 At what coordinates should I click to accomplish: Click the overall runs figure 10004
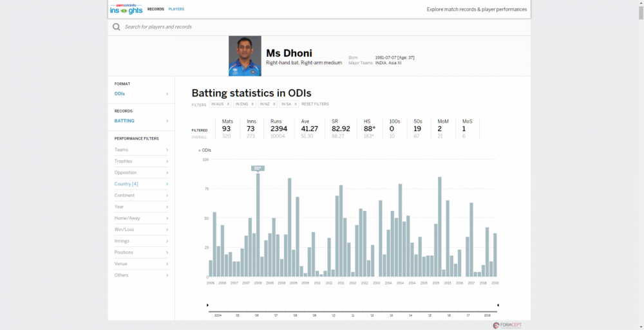[x=278, y=136]
